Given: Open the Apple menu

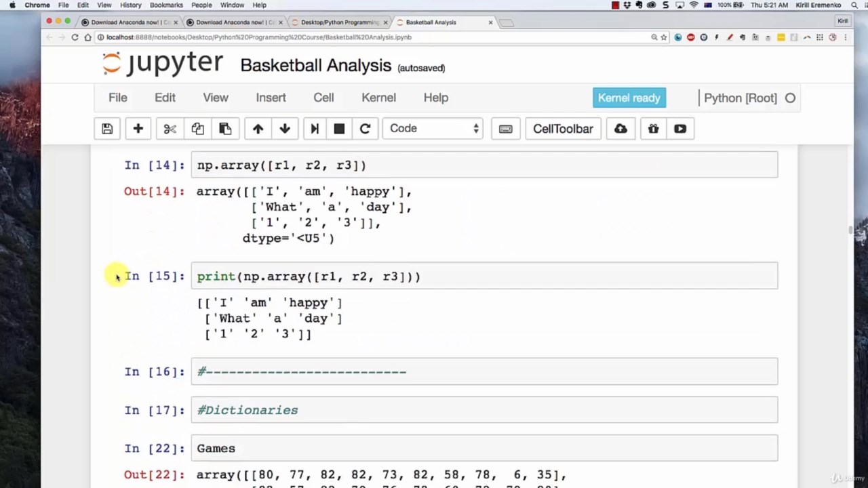Looking at the screenshot, I should 12,5.
